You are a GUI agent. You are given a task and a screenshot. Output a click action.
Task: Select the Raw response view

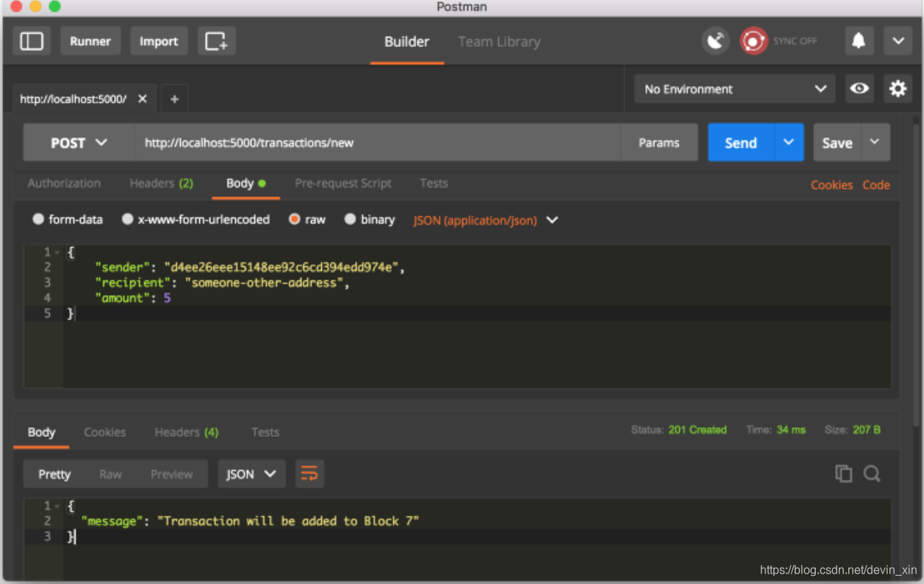click(x=110, y=474)
